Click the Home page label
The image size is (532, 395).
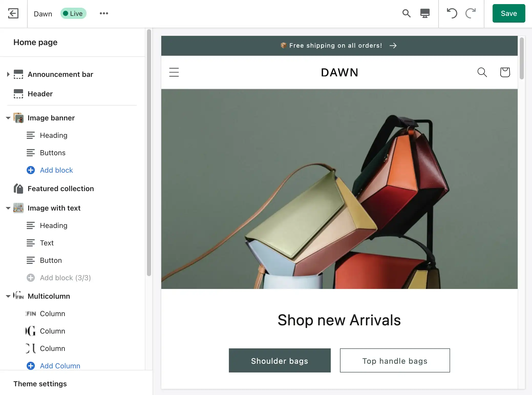click(x=35, y=42)
